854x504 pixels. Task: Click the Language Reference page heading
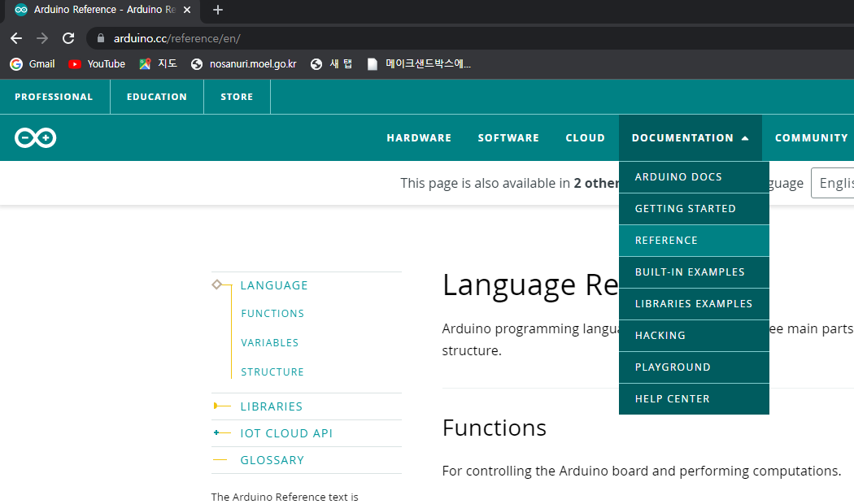530,285
